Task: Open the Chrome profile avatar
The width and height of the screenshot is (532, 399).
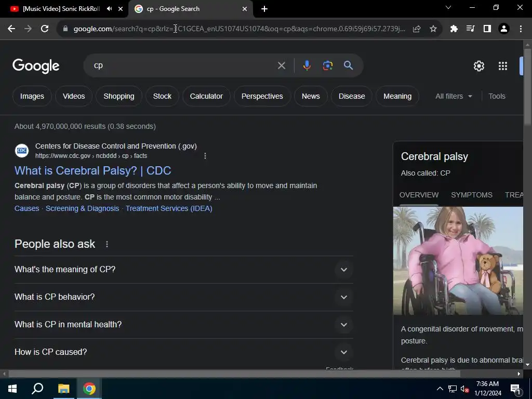Action: 504,29
